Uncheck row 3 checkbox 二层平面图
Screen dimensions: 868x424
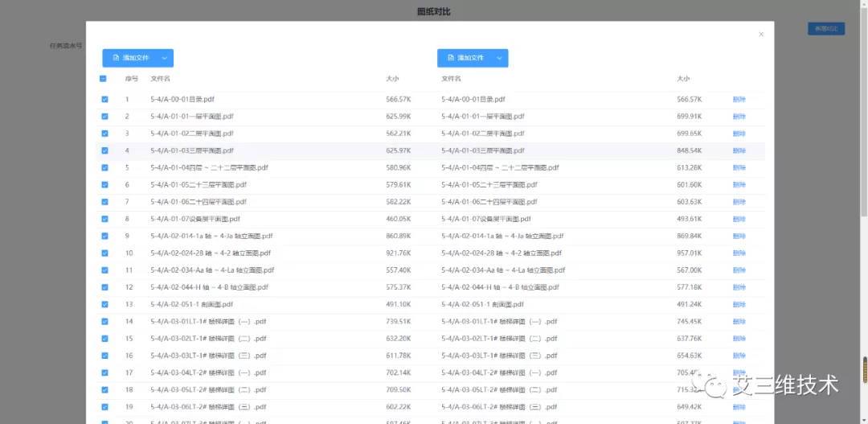104,134
